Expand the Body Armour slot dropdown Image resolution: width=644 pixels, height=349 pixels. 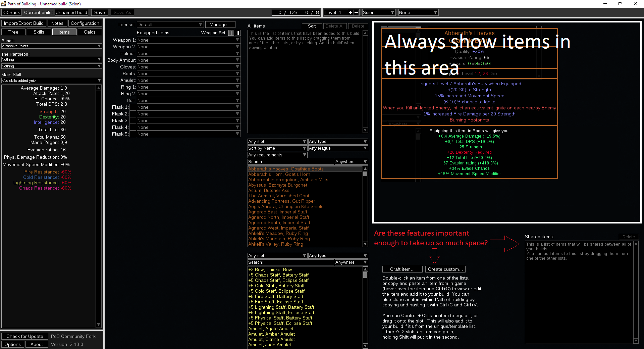tap(189, 60)
